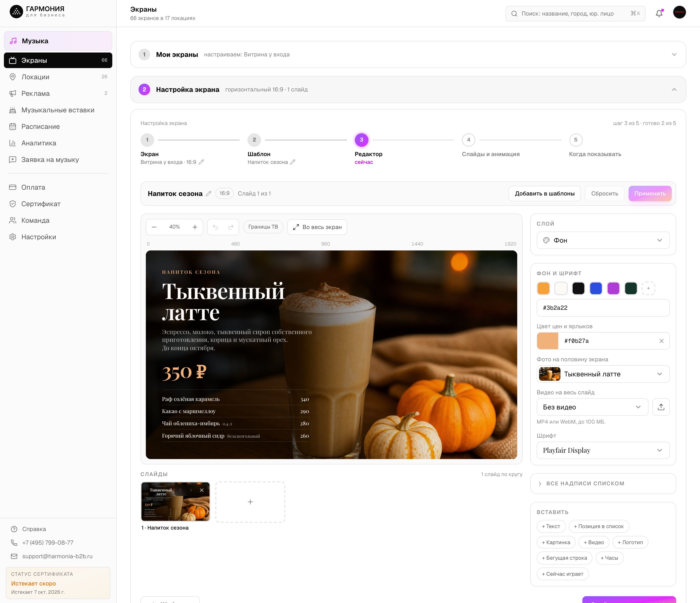The image size is (700, 603).
Task: Open the Слой dropdown showing Фон
Action: coord(603,240)
